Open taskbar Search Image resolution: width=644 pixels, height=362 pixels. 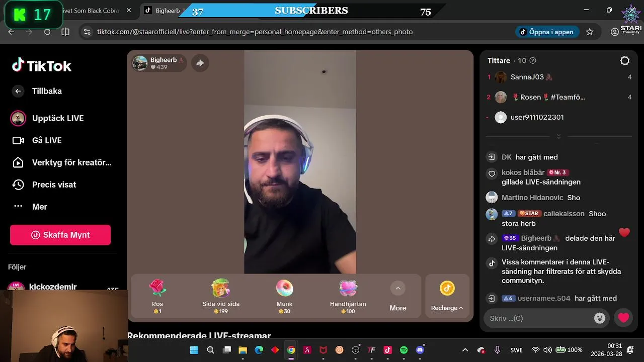[210, 350]
